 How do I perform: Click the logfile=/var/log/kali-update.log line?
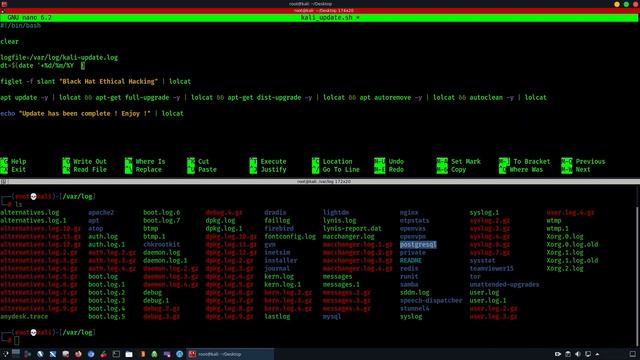(59, 58)
